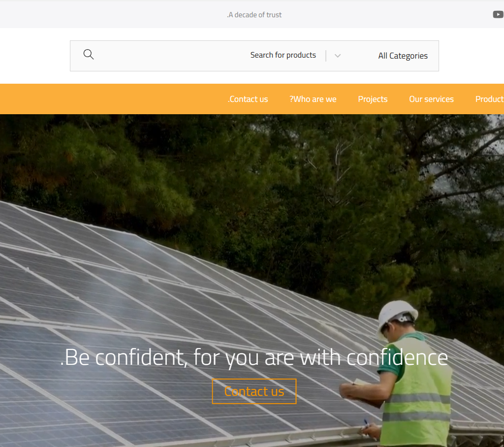Click the A decade of trust tagline
504x447 pixels.
[254, 15]
